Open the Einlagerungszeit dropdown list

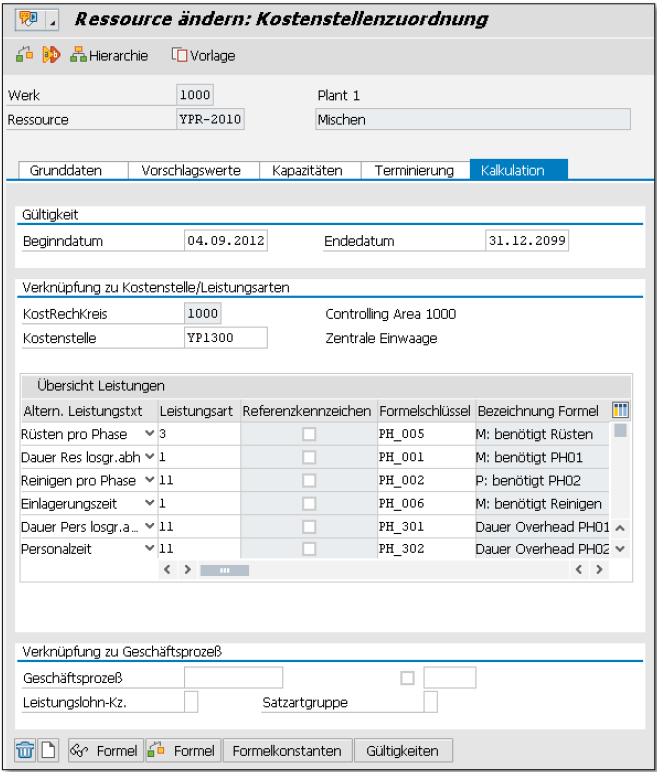tap(150, 503)
